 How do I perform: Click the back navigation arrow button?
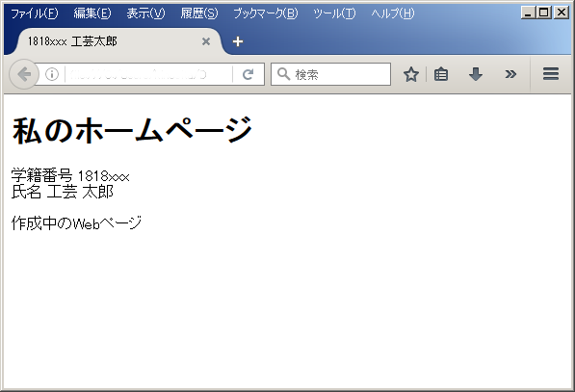coord(24,74)
